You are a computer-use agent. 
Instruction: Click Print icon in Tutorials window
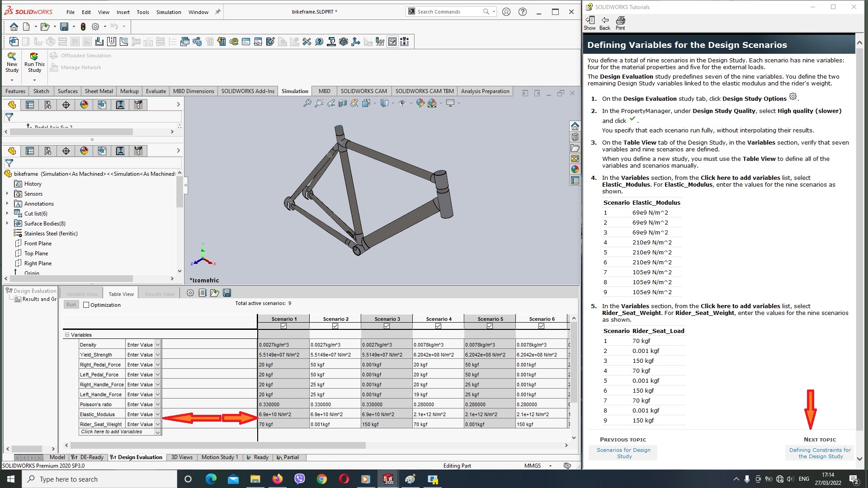[x=620, y=23]
